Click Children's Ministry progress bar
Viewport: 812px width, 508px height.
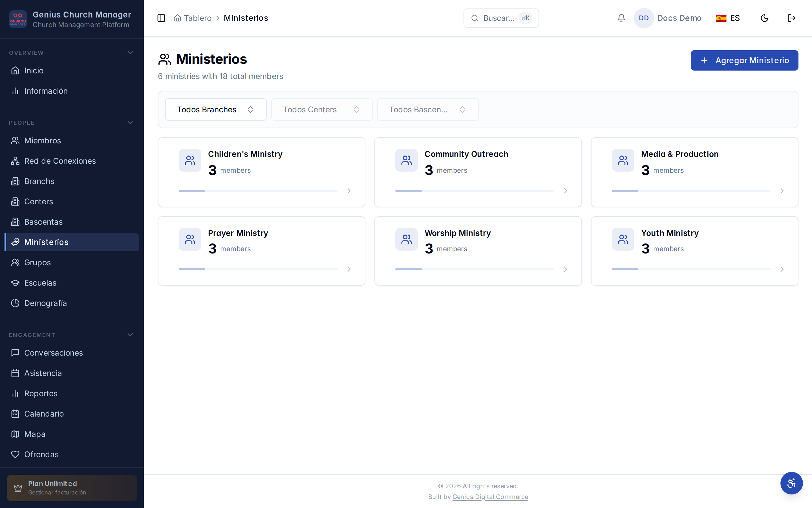click(x=258, y=191)
